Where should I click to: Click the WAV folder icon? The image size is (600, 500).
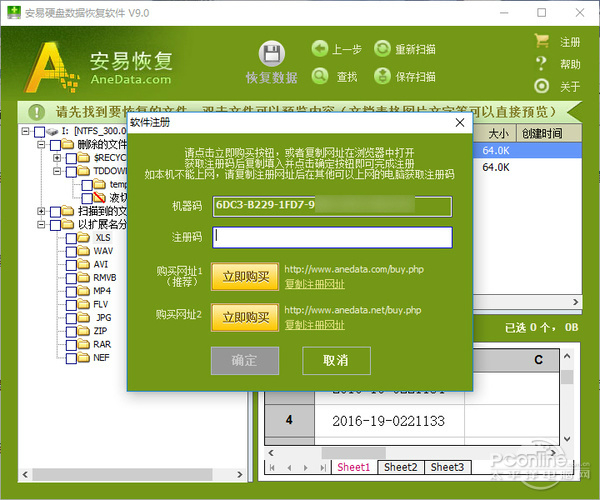(x=83, y=251)
